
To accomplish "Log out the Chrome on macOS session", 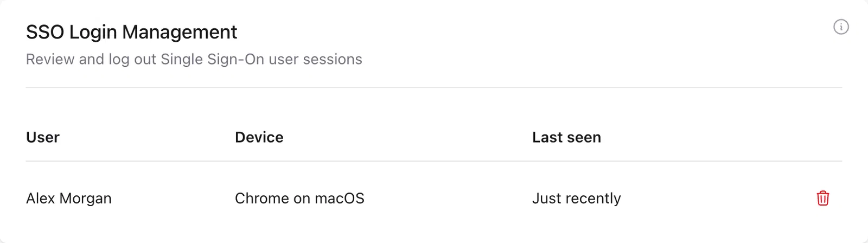I will (823, 198).
